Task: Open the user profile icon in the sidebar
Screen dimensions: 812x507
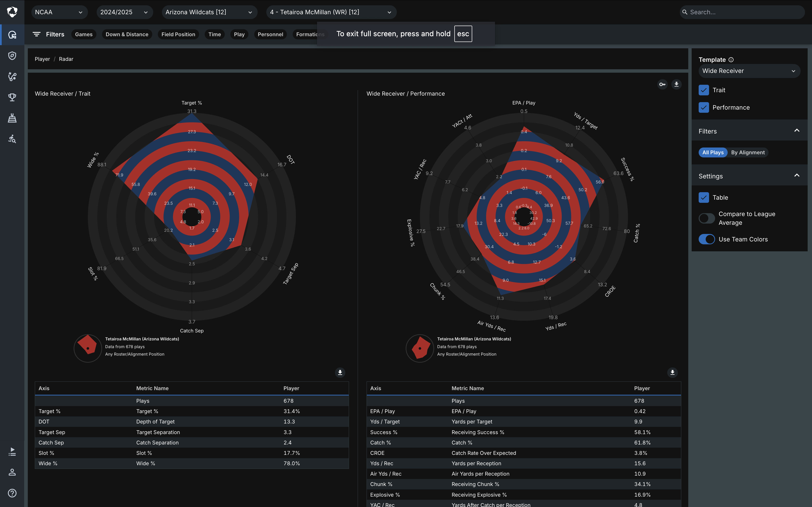Action: [12, 472]
